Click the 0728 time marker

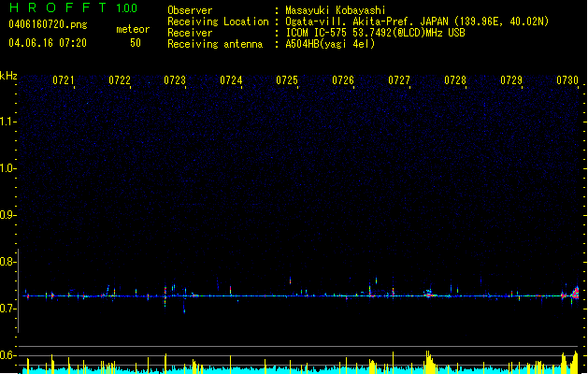(455, 80)
